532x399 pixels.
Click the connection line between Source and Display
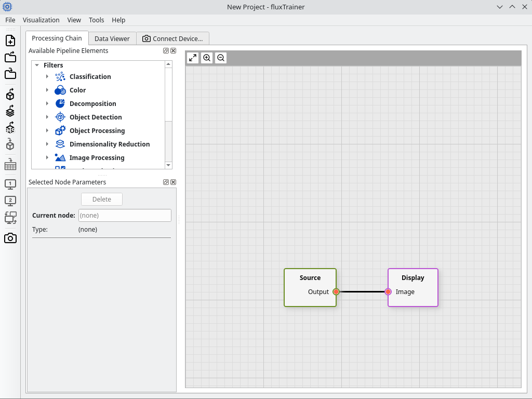coord(362,292)
